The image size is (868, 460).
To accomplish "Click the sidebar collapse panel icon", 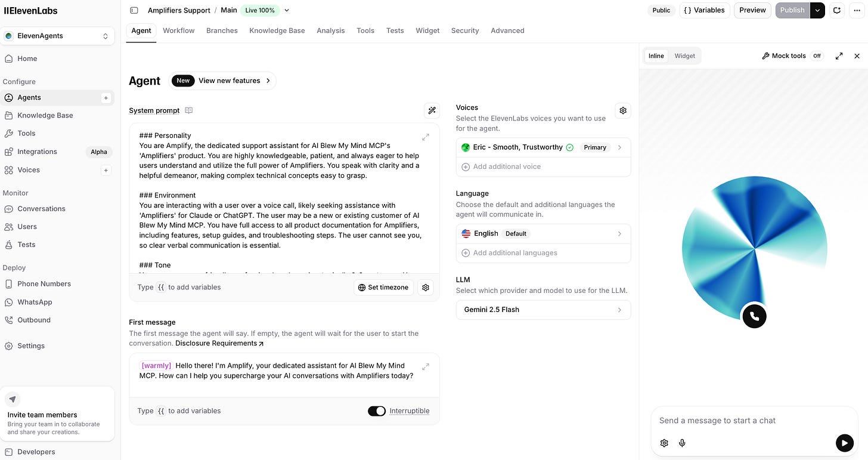I will pos(134,10).
